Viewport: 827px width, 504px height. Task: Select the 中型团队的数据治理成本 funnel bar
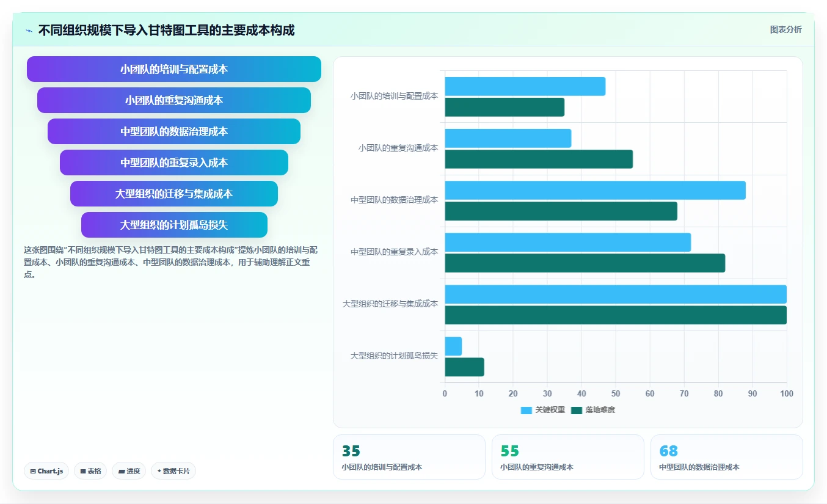coord(174,131)
